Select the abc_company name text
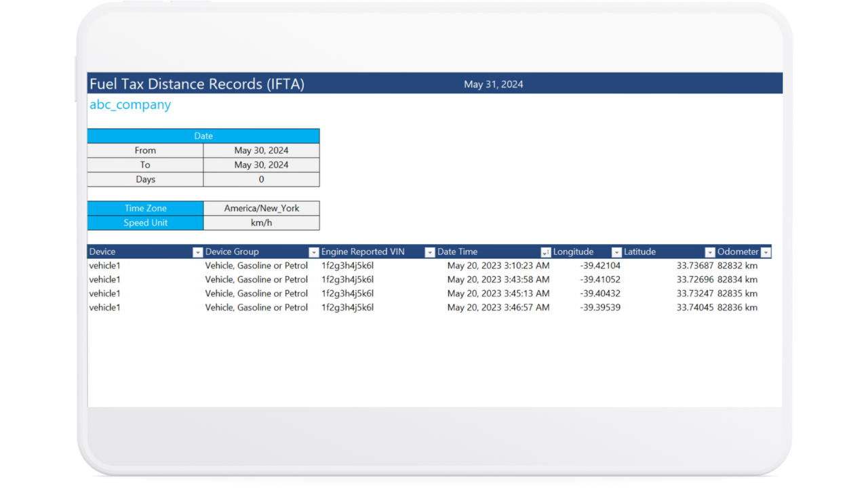Screen dimensions: 868x488 pyautogui.click(x=130, y=104)
